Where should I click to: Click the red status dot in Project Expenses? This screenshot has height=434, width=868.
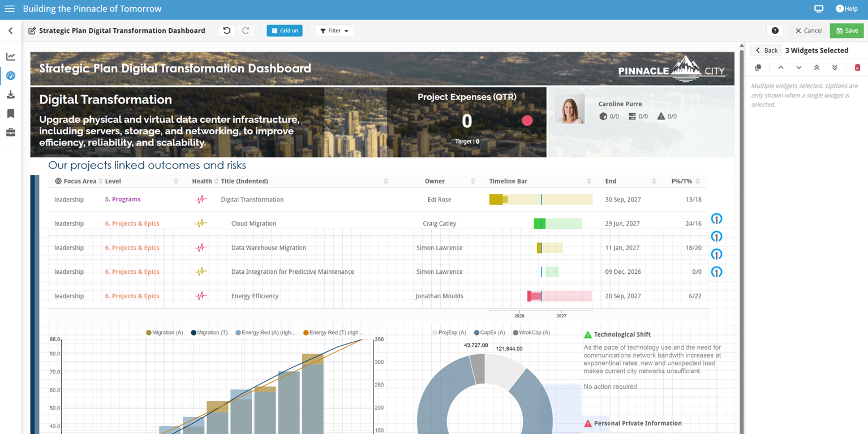[x=527, y=121]
